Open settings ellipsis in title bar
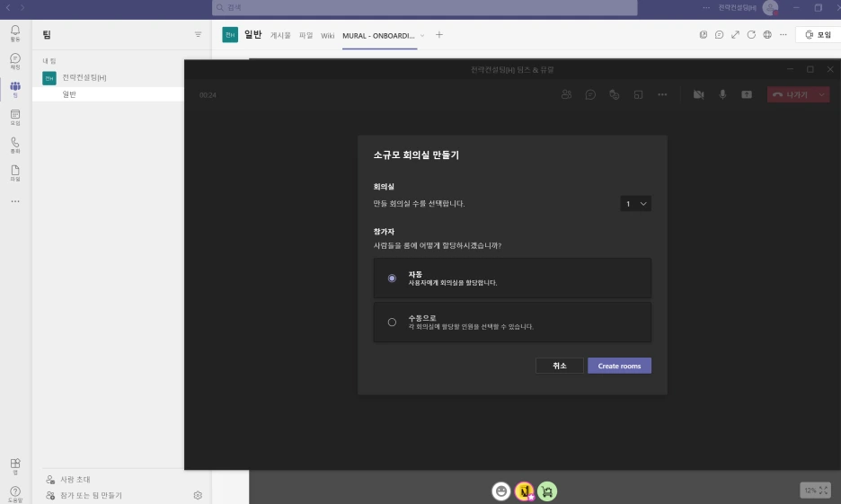 coord(706,7)
